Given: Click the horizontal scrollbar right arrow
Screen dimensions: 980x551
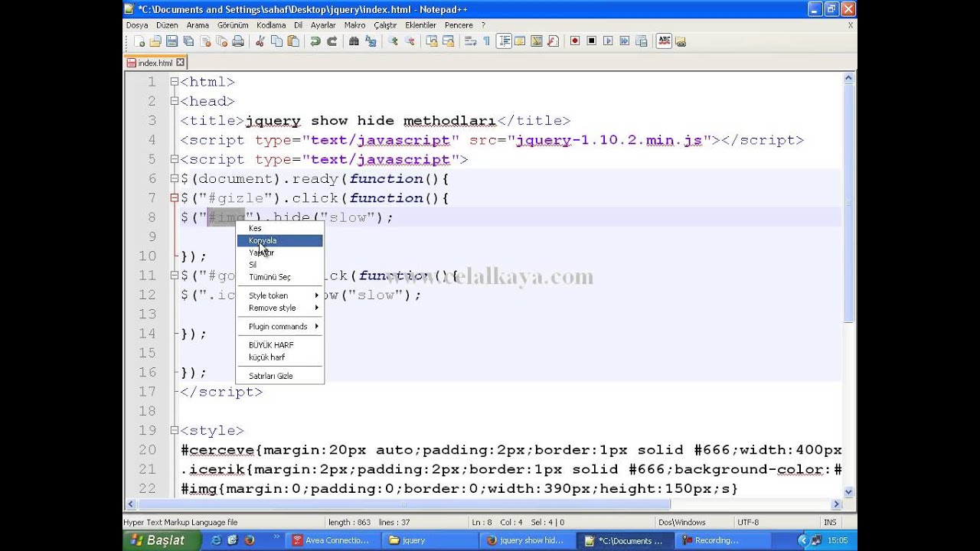Looking at the screenshot, I should click(836, 504).
